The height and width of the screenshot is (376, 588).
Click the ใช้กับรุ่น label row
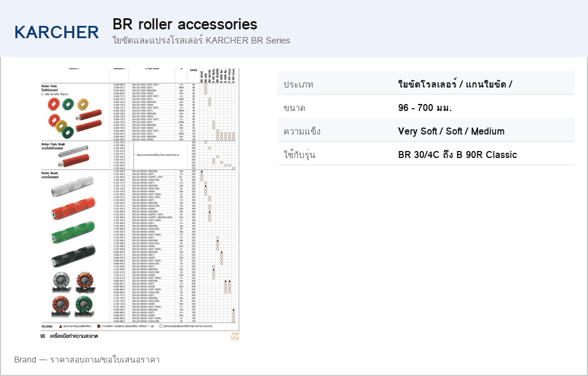click(299, 155)
